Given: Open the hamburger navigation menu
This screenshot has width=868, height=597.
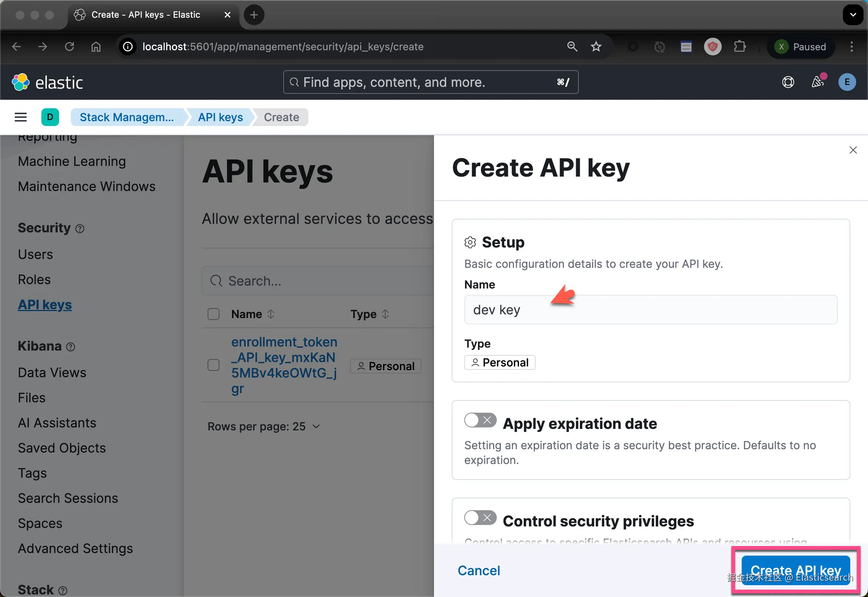Looking at the screenshot, I should (x=21, y=117).
